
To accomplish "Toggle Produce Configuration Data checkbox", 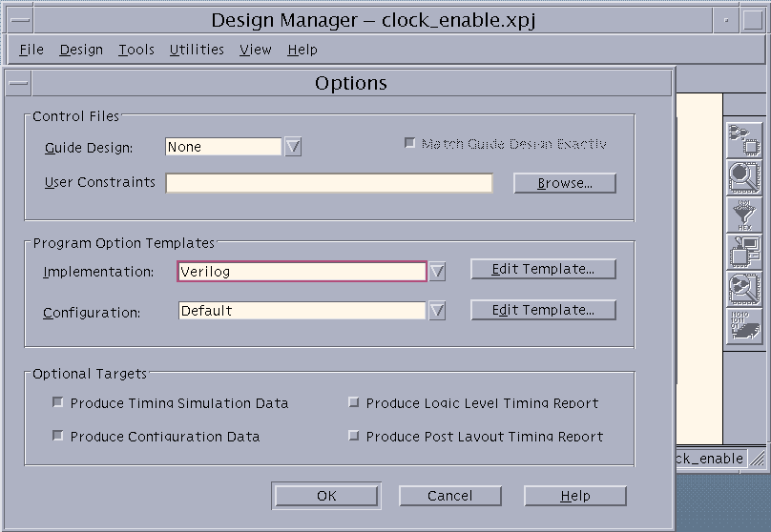I will pos(58,436).
